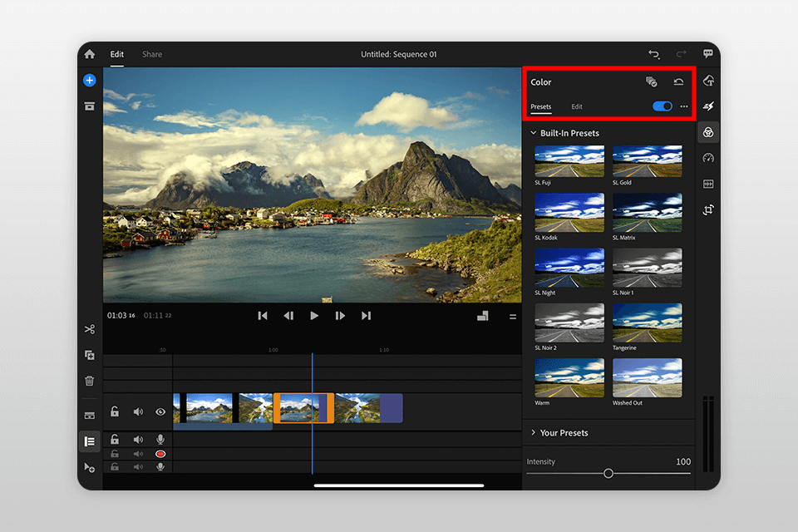Toggle the Color effect on/off switch
This screenshot has width=798, height=532.
663,106
